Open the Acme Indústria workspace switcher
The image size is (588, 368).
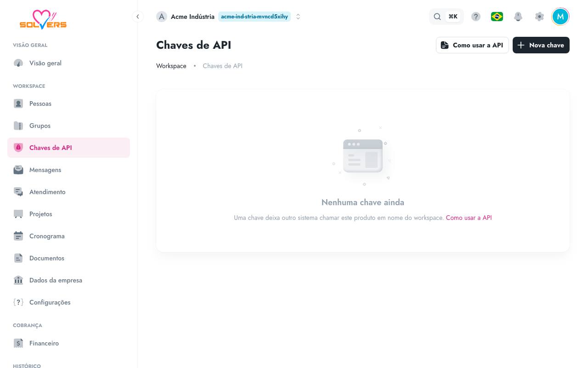pyautogui.click(x=229, y=17)
